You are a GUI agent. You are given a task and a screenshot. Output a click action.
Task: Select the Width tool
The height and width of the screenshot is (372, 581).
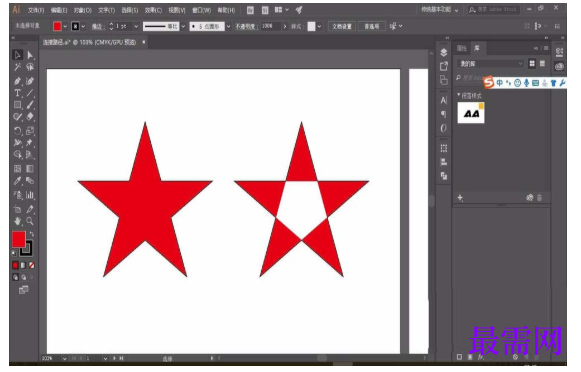coord(17,143)
